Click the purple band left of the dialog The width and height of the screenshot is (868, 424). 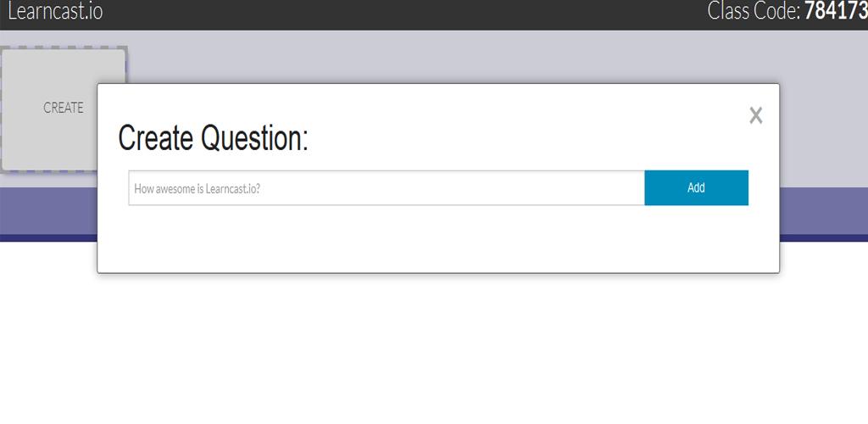coord(48,210)
